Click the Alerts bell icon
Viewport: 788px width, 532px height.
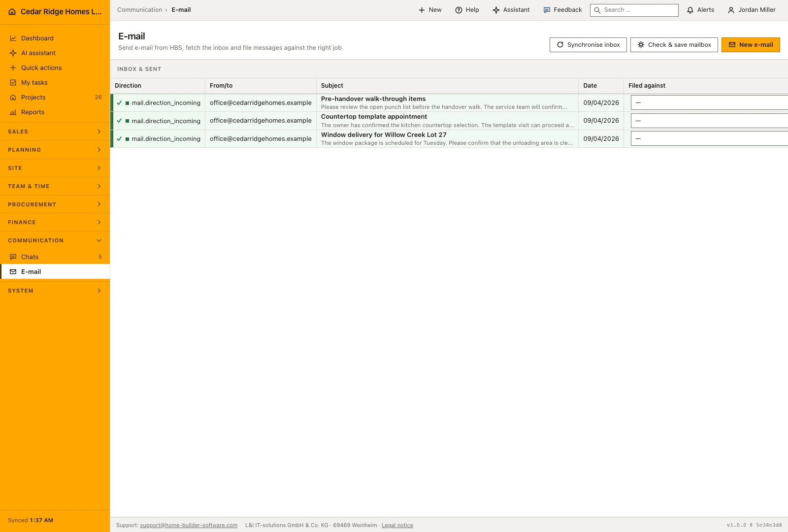(x=690, y=10)
